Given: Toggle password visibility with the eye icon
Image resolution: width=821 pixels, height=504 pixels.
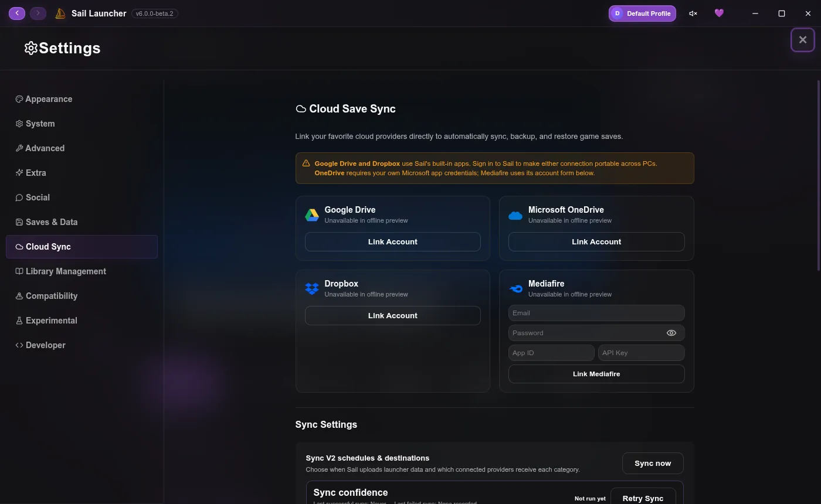Looking at the screenshot, I should [x=671, y=333].
